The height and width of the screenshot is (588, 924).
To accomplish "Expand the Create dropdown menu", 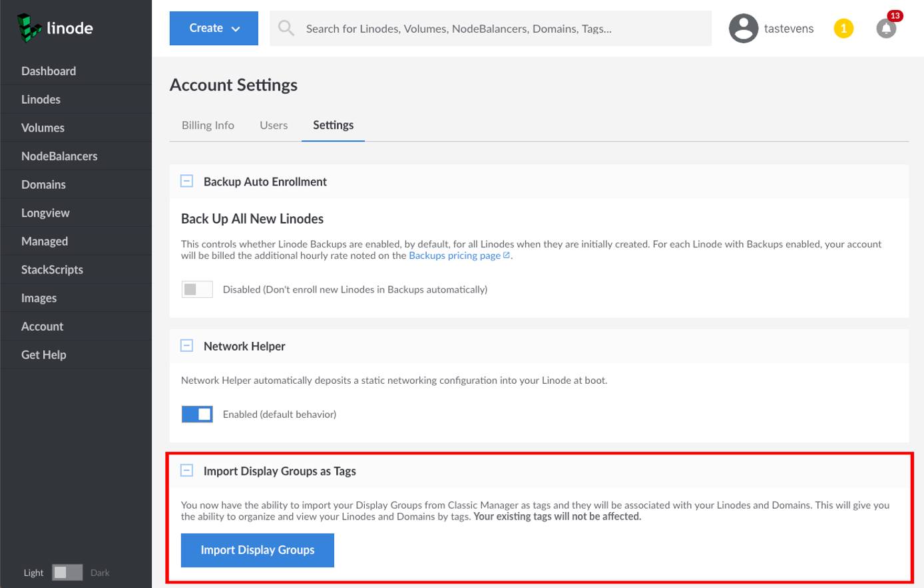I will (213, 28).
